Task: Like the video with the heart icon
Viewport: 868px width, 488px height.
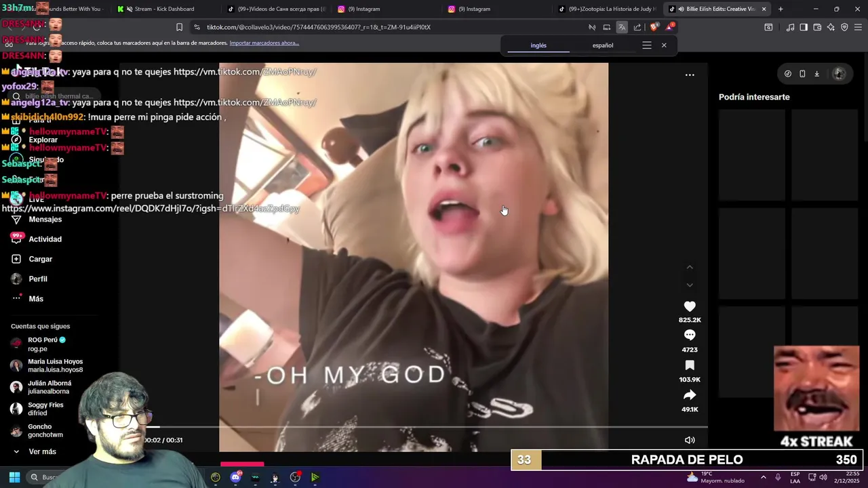Action: [x=690, y=306]
